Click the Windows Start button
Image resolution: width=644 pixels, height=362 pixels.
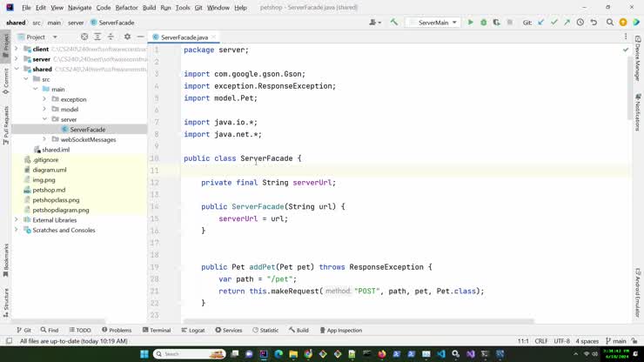pos(144,354)
